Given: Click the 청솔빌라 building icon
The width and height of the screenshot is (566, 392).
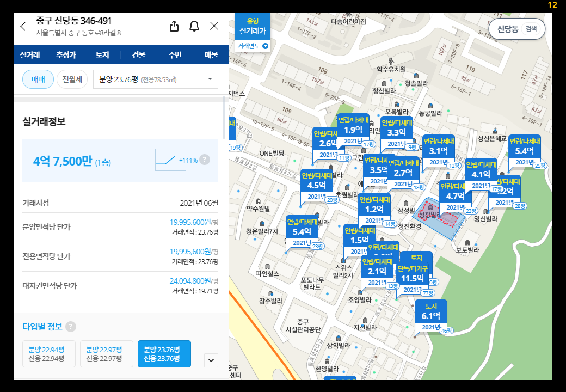Looking at the screenshot, I should point(416,76).
